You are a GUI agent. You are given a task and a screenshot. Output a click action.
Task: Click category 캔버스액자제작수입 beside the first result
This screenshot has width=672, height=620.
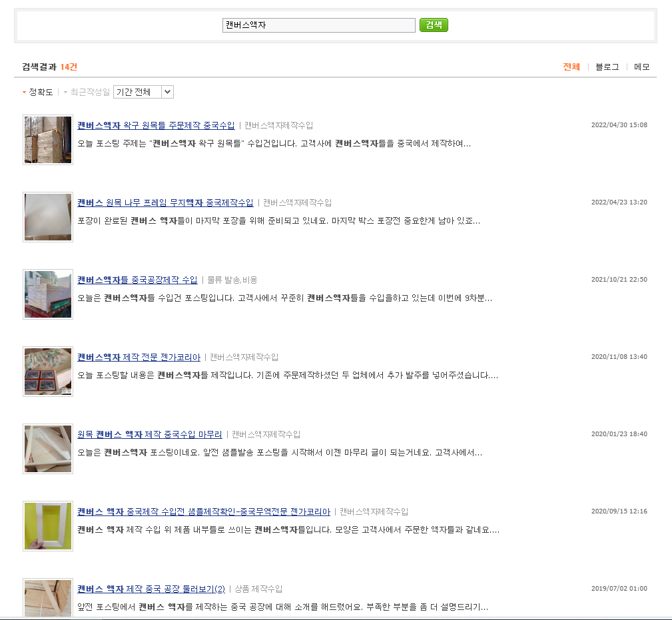pyautogui.click(x=278, y=126)
